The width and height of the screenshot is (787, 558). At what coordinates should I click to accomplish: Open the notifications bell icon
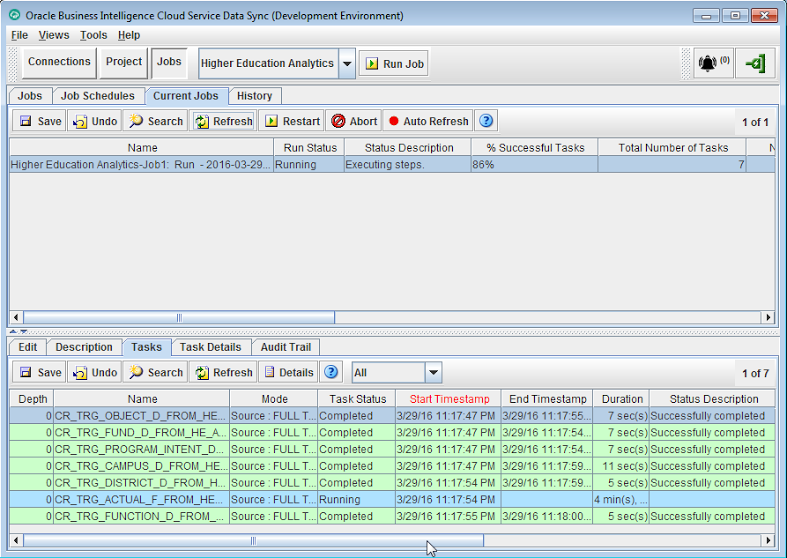pyautogui.click(x=713, y=63)
